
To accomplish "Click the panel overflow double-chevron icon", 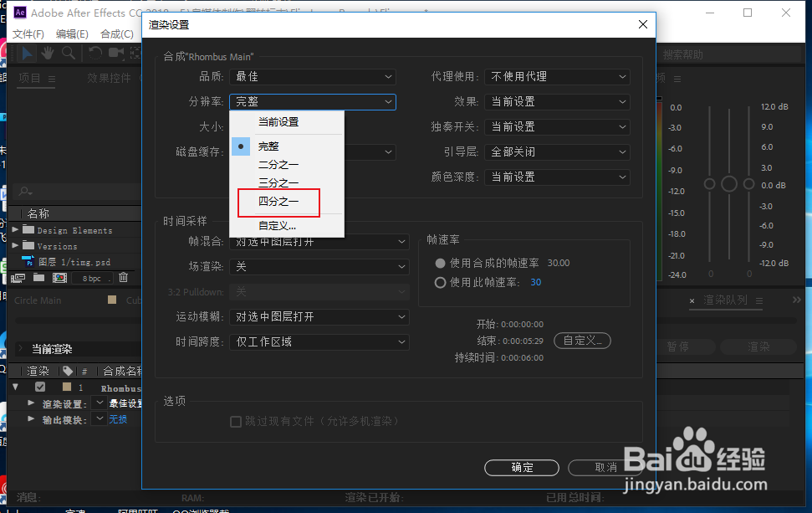I will pyautogui.click(x=796, y=300).
